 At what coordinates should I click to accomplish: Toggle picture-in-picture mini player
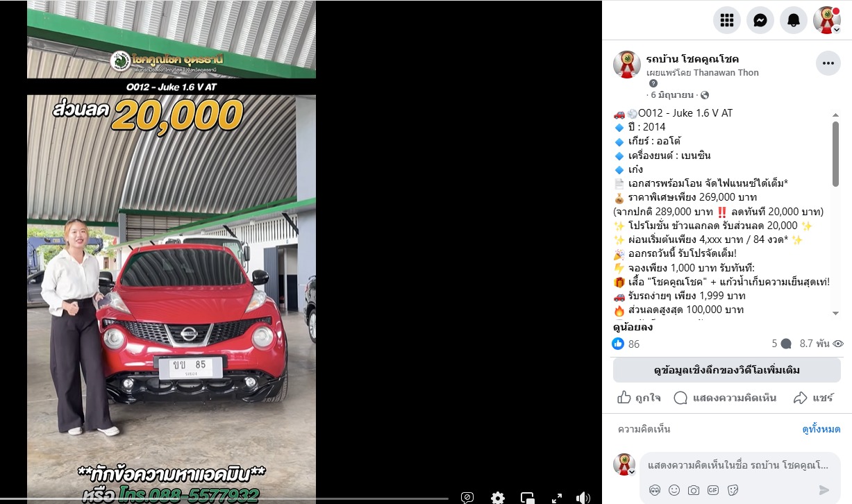coord(528,497)
